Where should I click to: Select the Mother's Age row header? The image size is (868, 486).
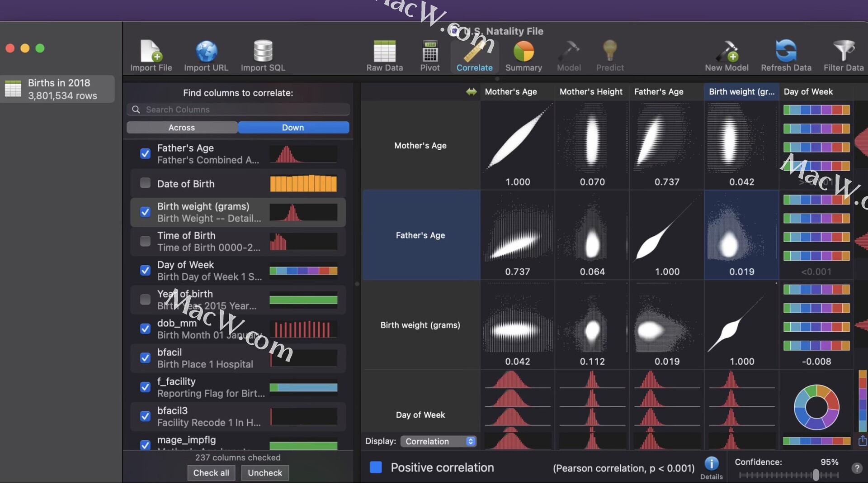coord(421,145)
